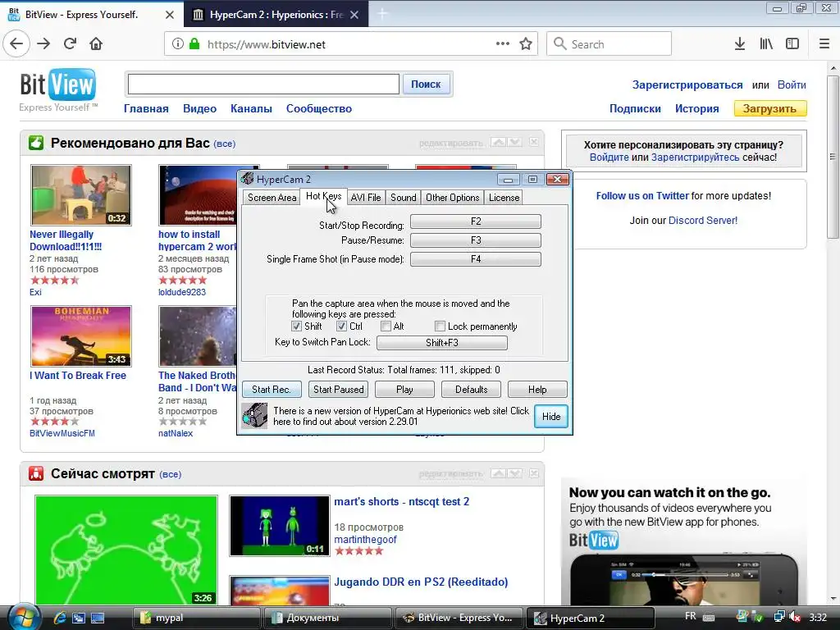
Task: Open the browser home page icon
Action: [96, 44]
